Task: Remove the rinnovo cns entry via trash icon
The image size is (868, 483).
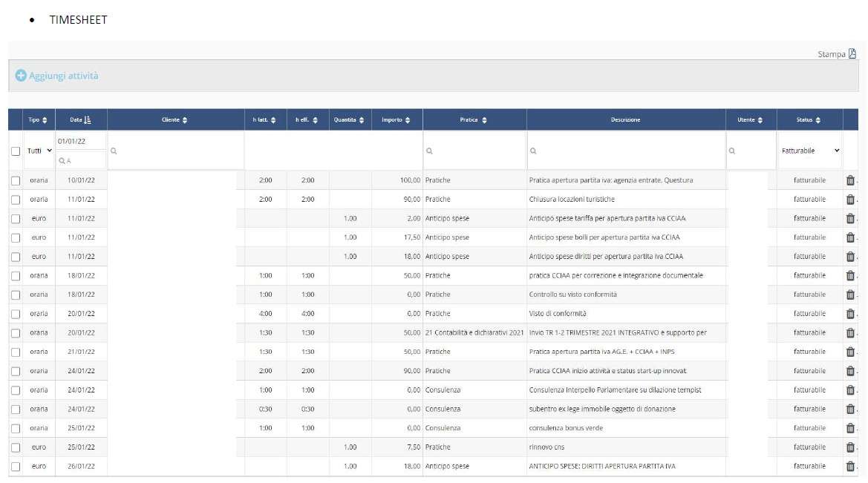Action: 850,447
